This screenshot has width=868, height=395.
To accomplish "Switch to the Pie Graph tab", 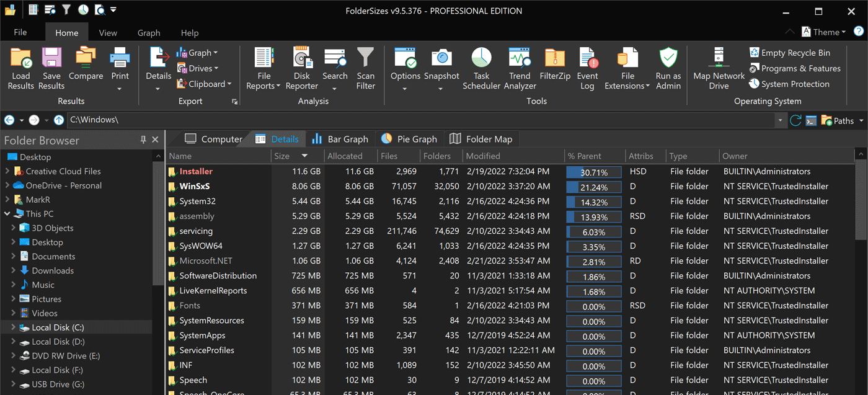I will [409, 139].
